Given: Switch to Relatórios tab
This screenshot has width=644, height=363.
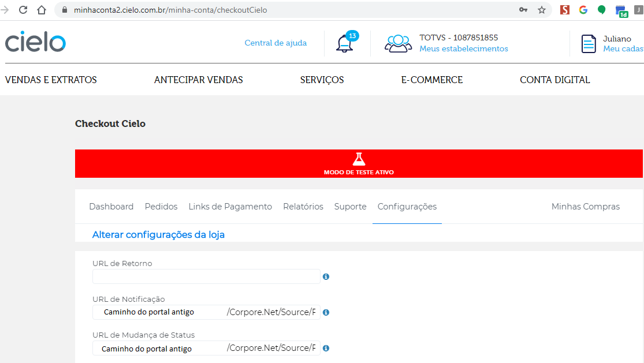Looking at the screenshot, I should (303, 206).
